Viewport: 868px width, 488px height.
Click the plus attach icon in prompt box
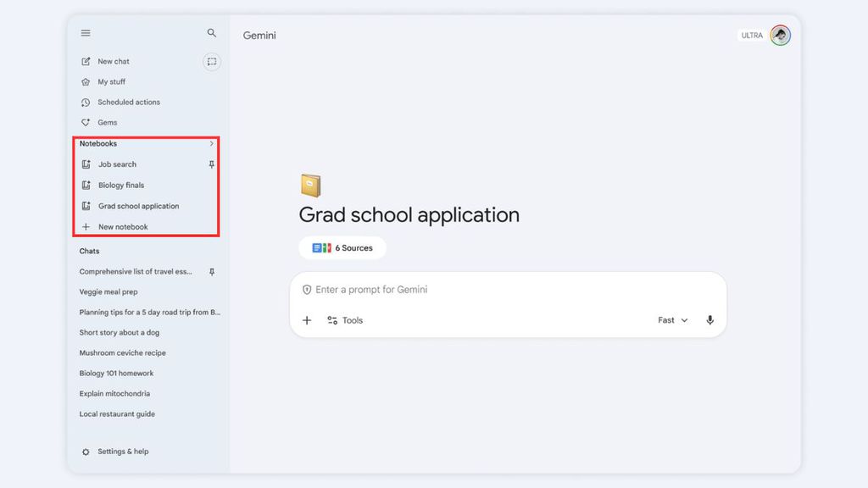(307, 320)
